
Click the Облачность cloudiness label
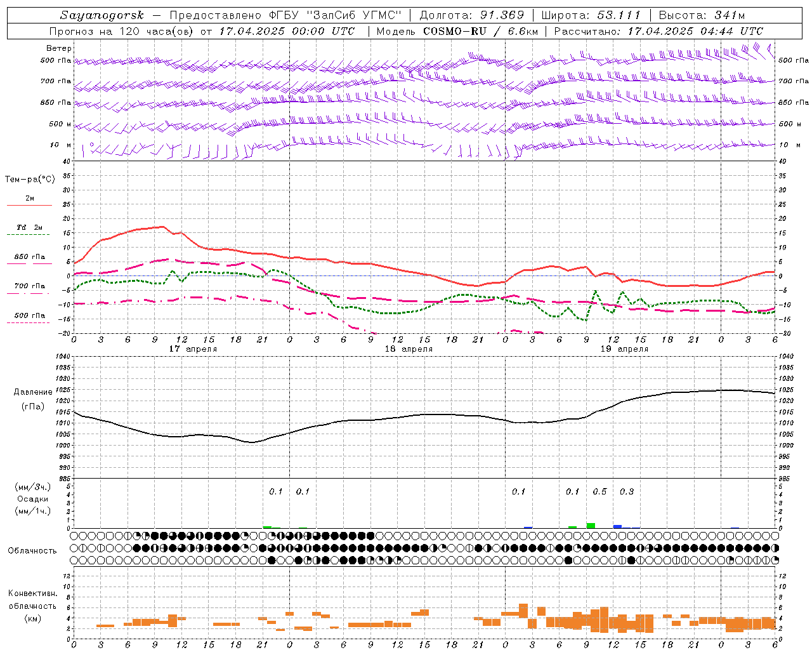32,550
